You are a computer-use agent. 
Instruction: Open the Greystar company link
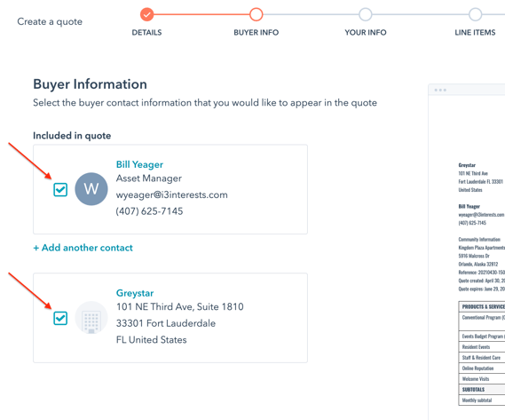click(135, 293)
